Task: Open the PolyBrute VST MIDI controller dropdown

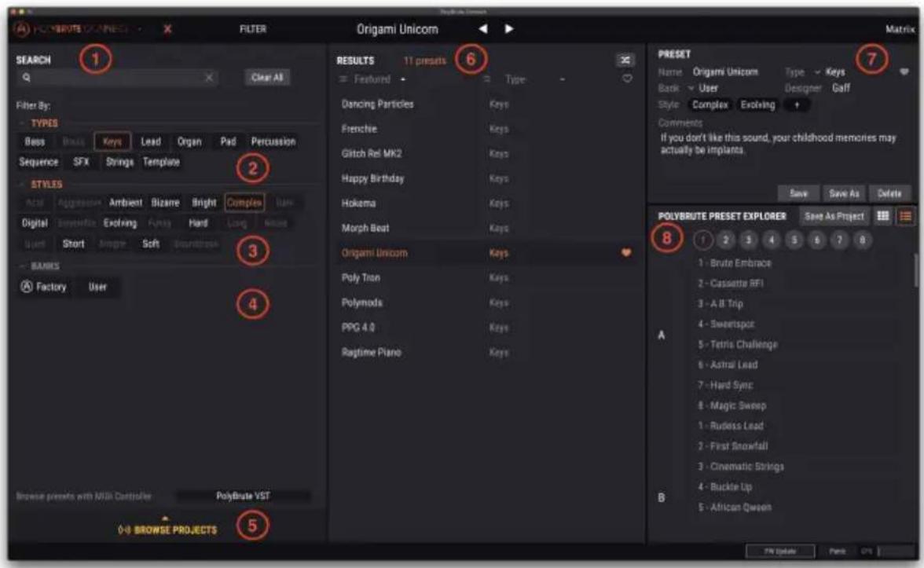Action: [243, 497]
